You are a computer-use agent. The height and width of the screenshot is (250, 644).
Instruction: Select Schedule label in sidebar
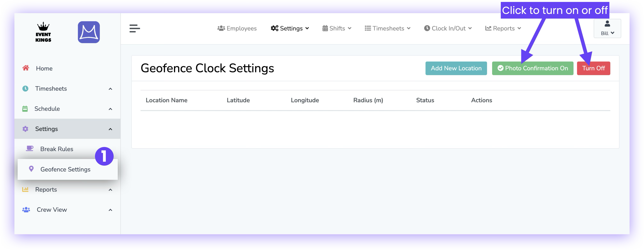pyautogui.click(x=47, y=109)
